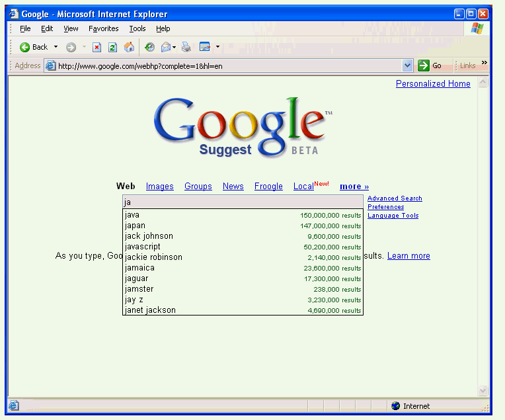Screen dimensions: 505x420
Task: Switch to the Images search link
Action: point(160,187)
